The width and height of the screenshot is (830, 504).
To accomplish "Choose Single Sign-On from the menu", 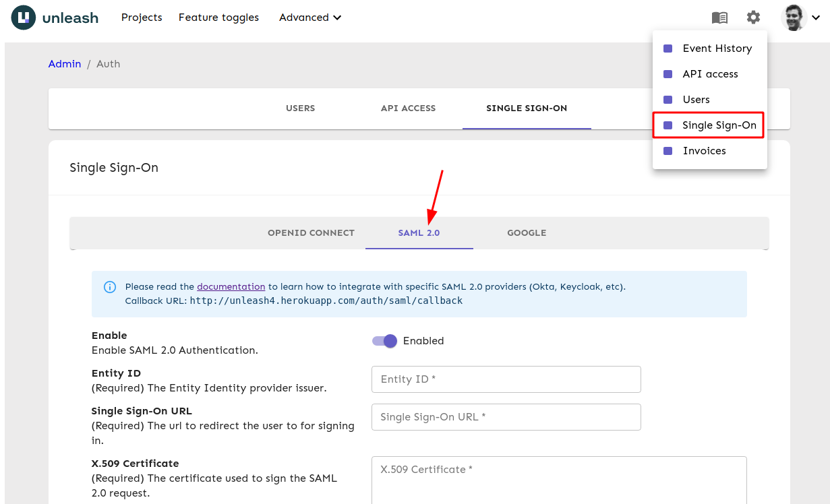I will coord(719,125).
